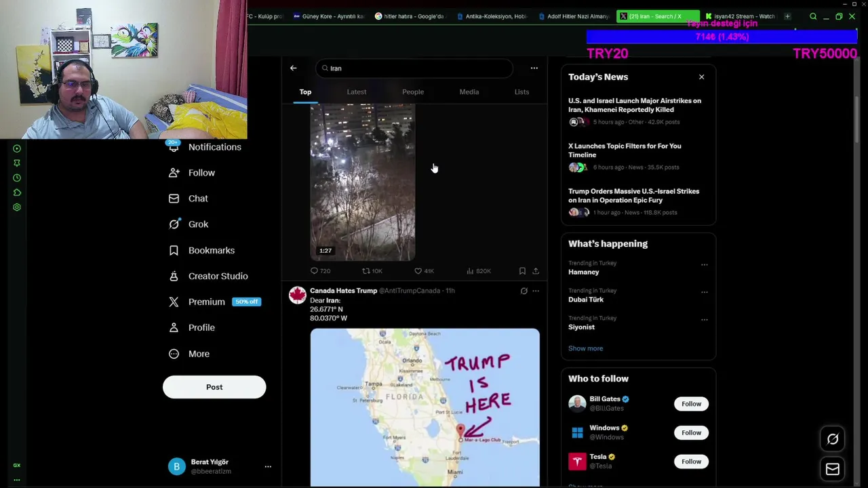Open the More menu in sidebar
Screen dimensions: 868x488
(x=189, y=354)
